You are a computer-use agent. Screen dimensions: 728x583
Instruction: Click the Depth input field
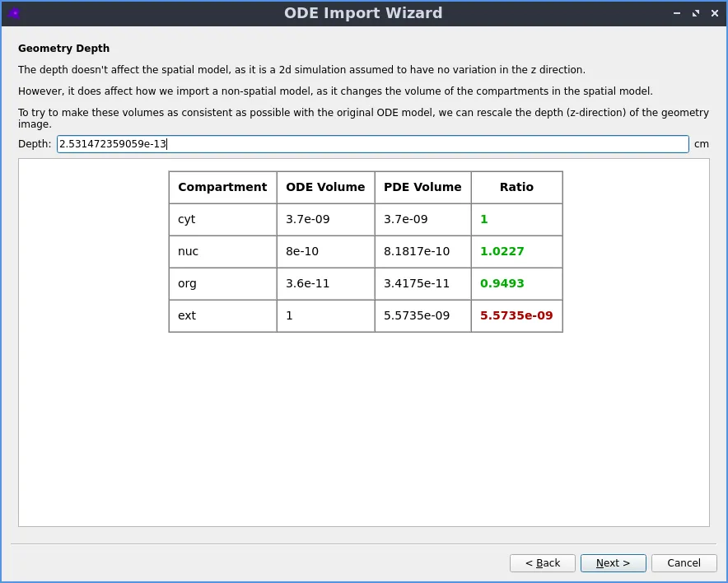(373, 144)
